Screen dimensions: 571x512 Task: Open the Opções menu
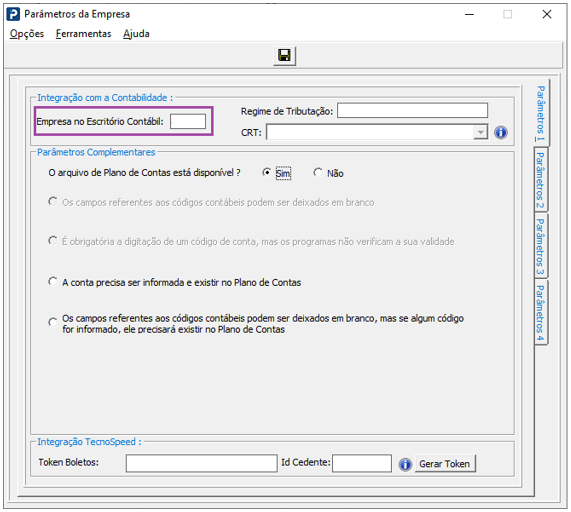(27, 34)
